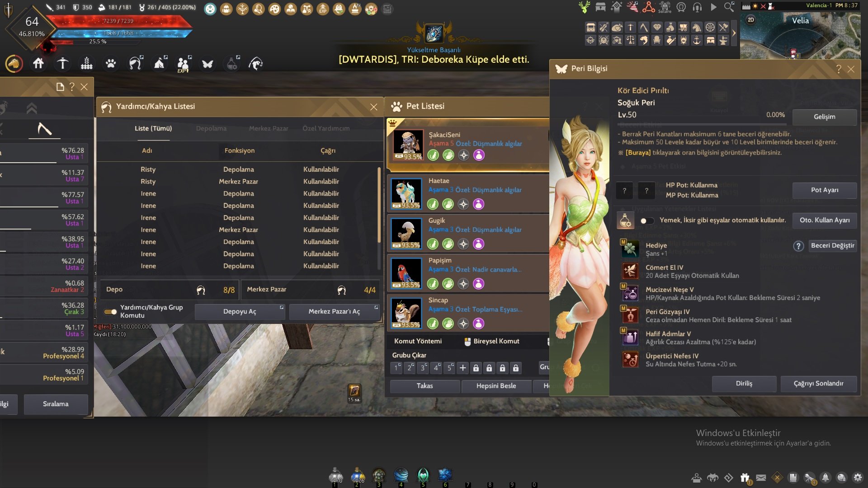Screen dimensions: 868x488
Task: Open the horse mount icon
Action: click(x=14, y=64)
